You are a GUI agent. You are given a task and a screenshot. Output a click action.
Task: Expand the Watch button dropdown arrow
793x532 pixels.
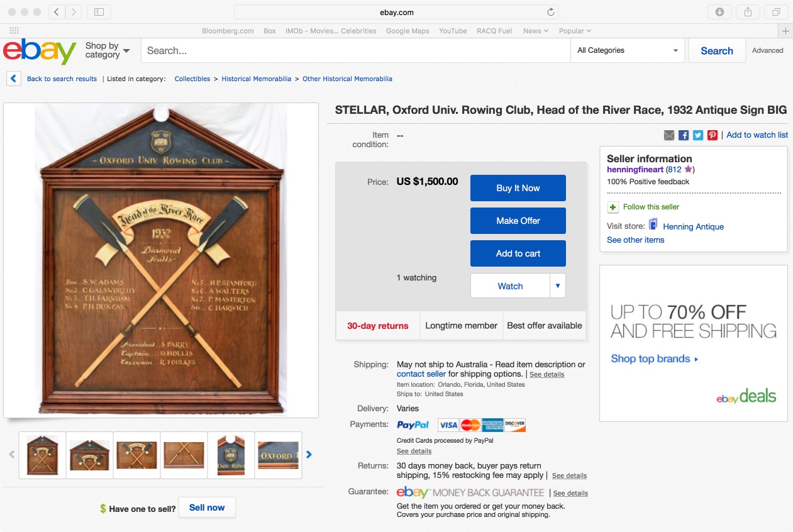click(x=558, y=285)
